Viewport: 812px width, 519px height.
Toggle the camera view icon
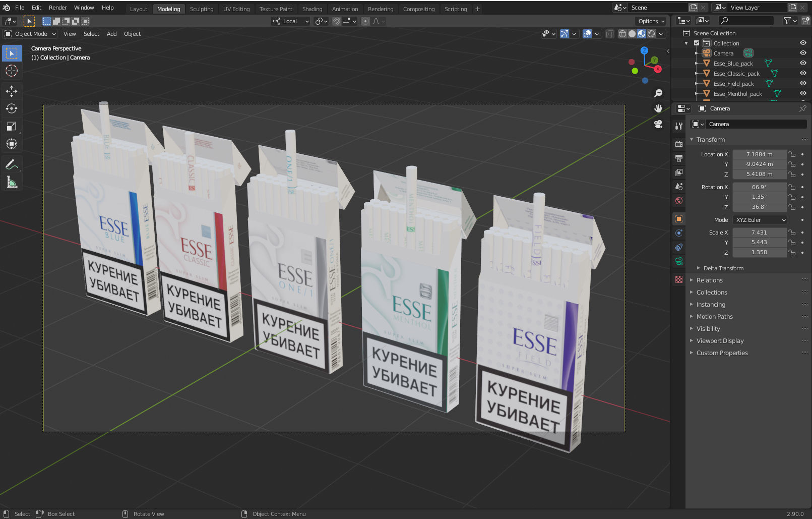(x=658, y=124)
